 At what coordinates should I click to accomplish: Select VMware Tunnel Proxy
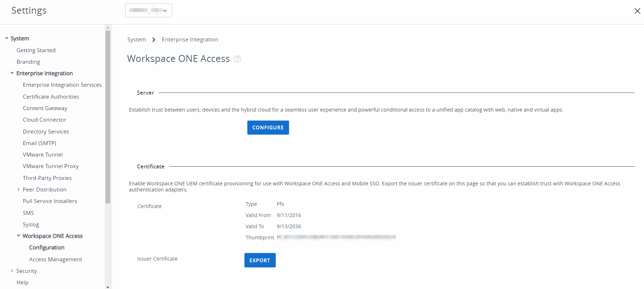coord(51,166)
